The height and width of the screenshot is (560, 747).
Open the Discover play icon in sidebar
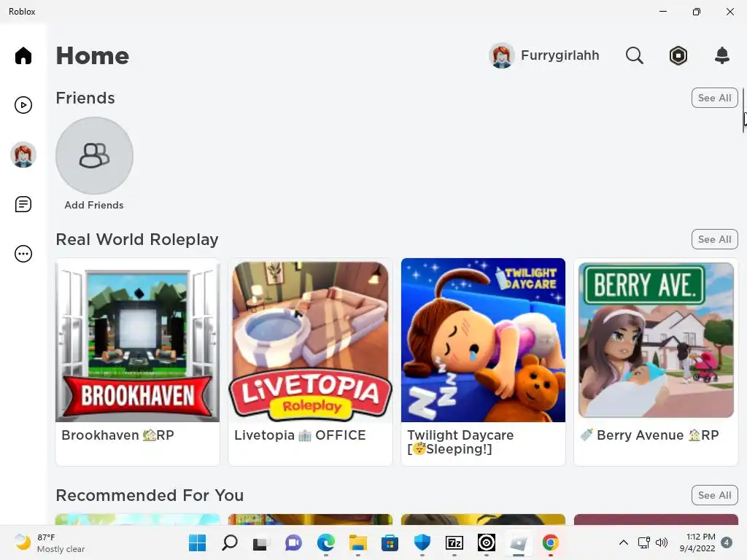coord(23,105)
